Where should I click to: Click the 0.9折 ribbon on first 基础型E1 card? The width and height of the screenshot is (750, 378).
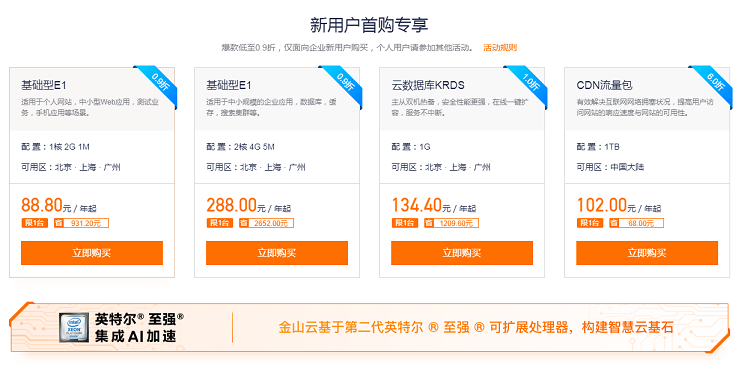click(158, 84)
